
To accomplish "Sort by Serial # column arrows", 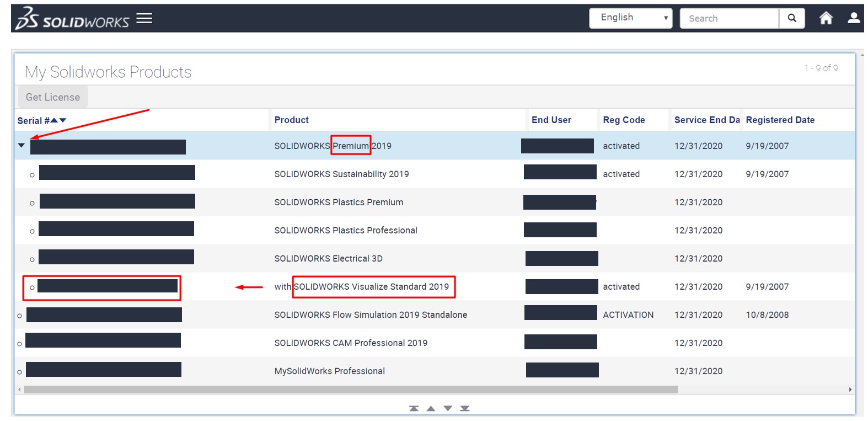I will (58, 120).
